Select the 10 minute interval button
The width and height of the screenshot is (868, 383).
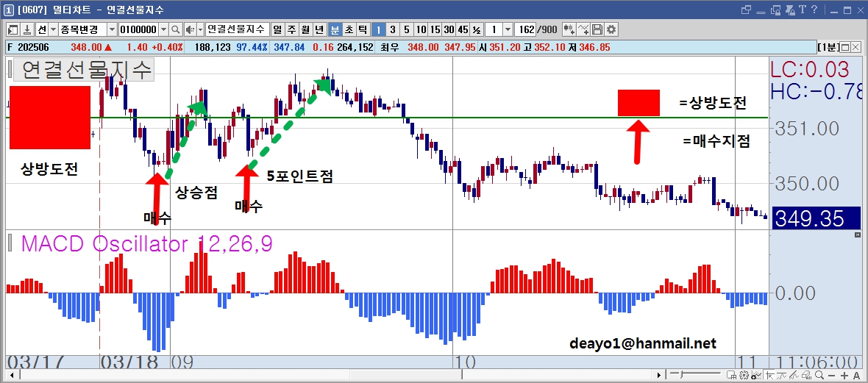pyautogui.click(x=421, y=29)
